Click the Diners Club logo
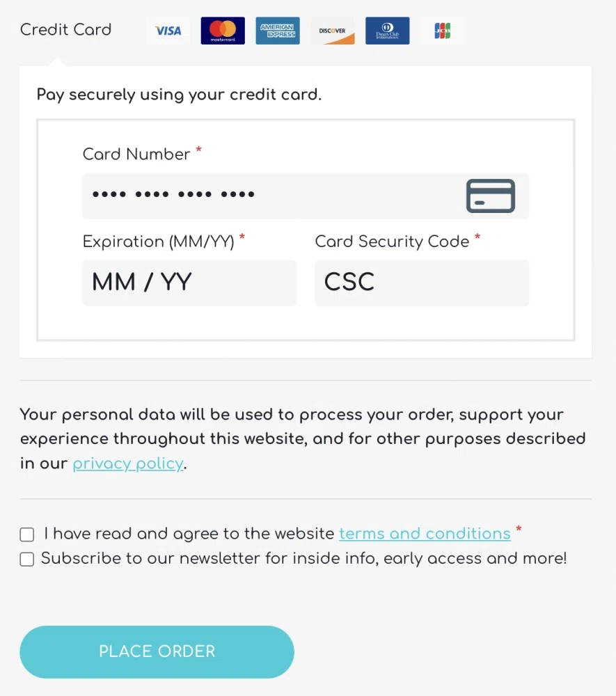Viewport: 616px width, 696px height. click(x=388, y=31)
